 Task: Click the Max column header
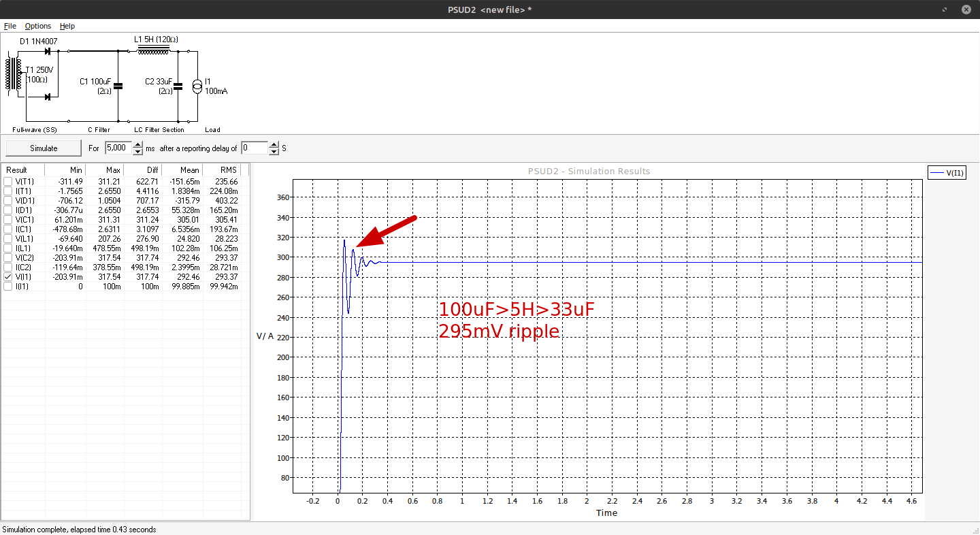point(104,170)
